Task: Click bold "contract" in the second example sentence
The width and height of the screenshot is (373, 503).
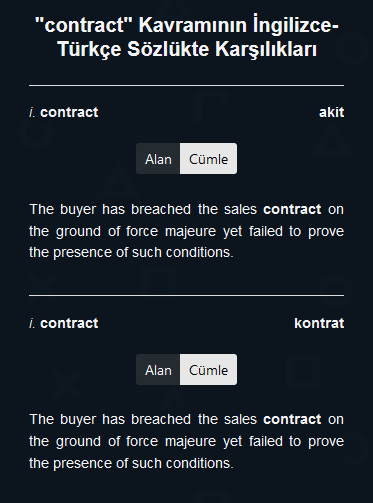Action: pos(292,419)
